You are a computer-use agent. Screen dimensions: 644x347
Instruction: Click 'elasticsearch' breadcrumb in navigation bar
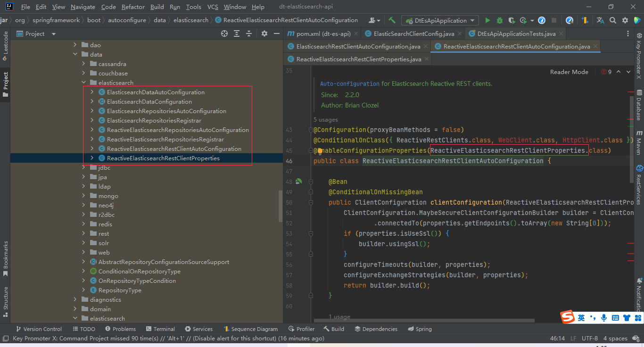point(190,20)
